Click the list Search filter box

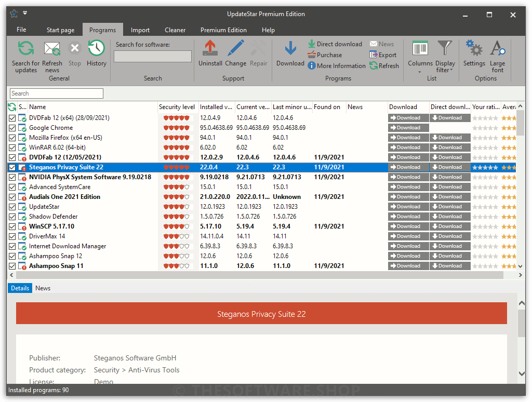(56, 93)
